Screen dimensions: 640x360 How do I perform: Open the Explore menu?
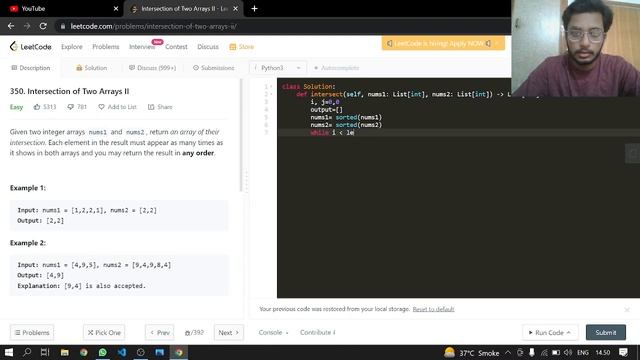72,47
